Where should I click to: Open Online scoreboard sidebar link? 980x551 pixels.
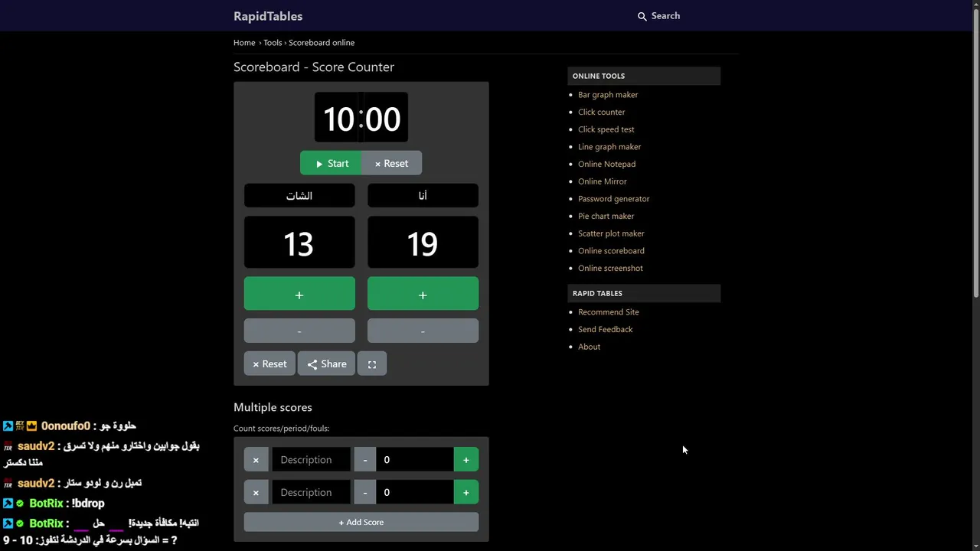(611, 251)
